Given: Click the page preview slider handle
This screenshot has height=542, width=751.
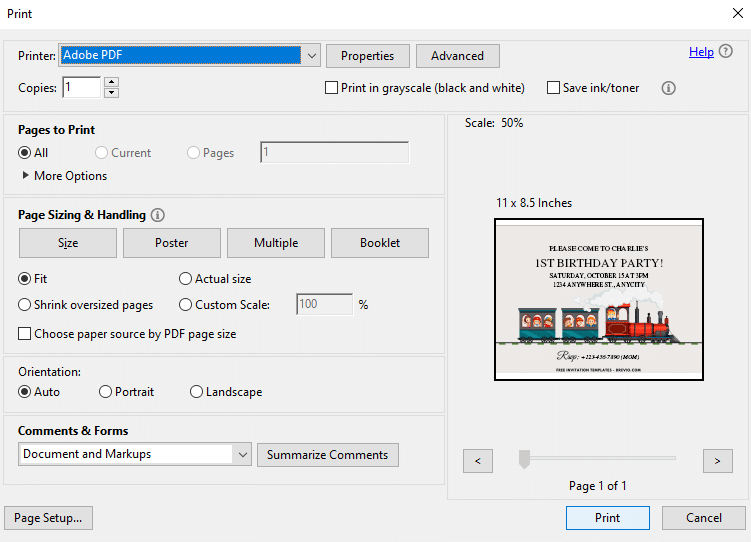Looking at the screenshot, I should (x=524, y=459).
